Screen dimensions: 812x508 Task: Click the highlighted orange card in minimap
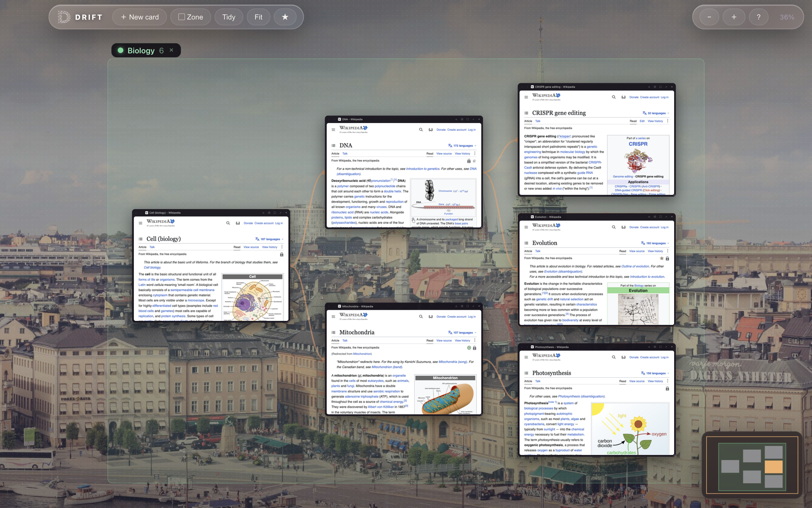[773, 467]
